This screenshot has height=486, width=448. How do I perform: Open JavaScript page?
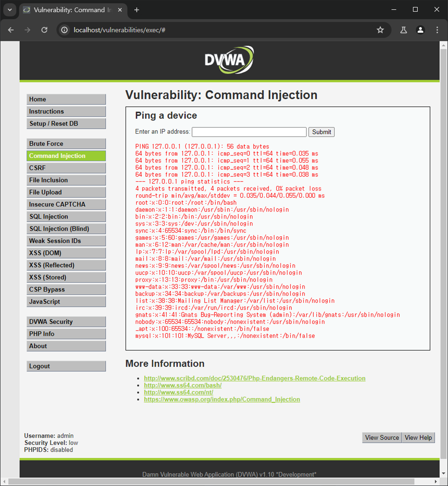coord(66,302)
